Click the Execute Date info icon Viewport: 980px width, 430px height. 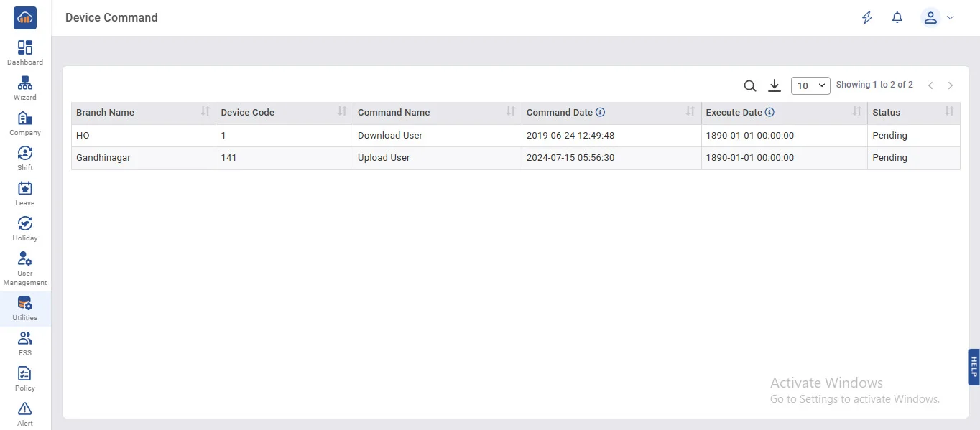769,113
